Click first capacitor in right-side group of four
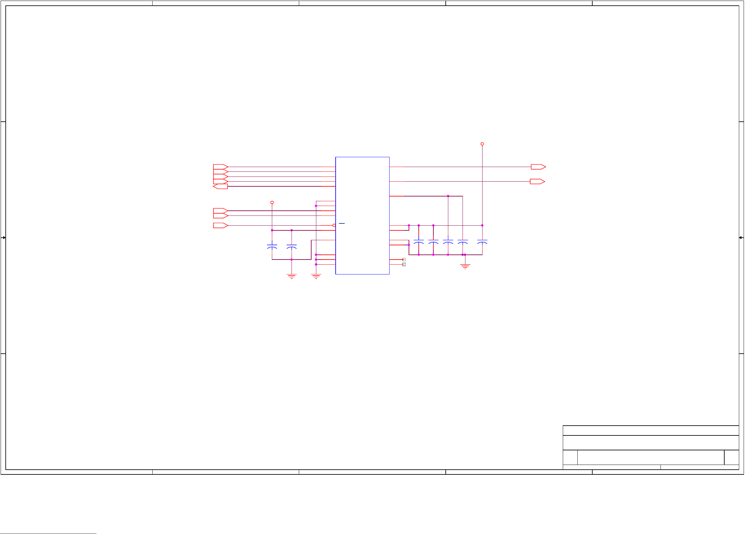The image size is (756, 534). click(418, 241)
